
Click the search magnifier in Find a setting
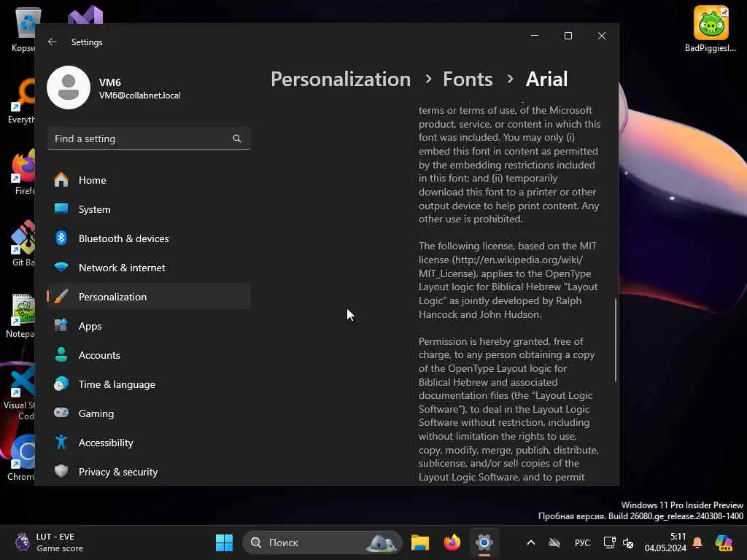click(x=237, y=139)
